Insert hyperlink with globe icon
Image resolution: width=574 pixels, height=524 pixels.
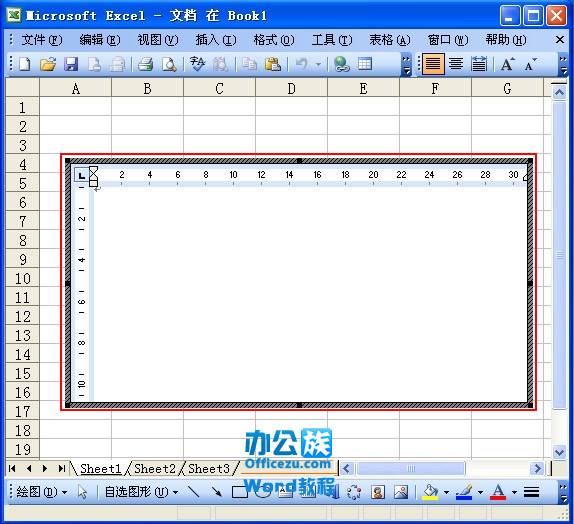point(342,64)
